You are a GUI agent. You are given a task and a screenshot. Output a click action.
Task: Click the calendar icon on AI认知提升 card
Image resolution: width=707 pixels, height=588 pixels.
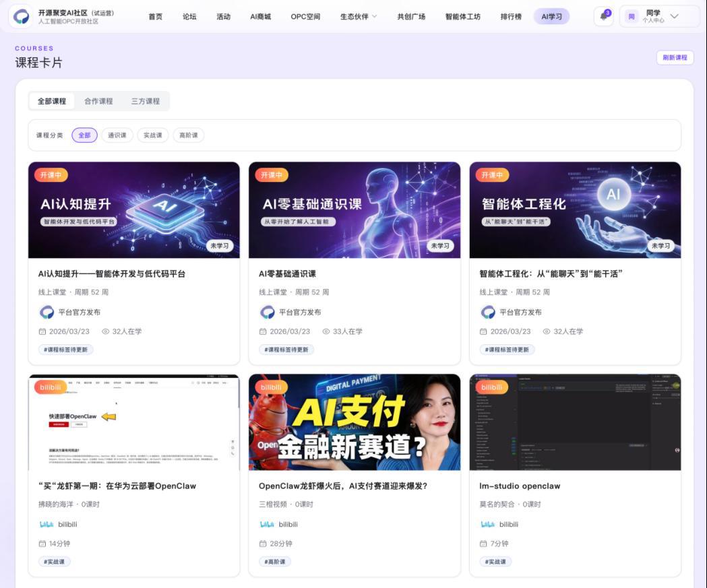(42, 331)
